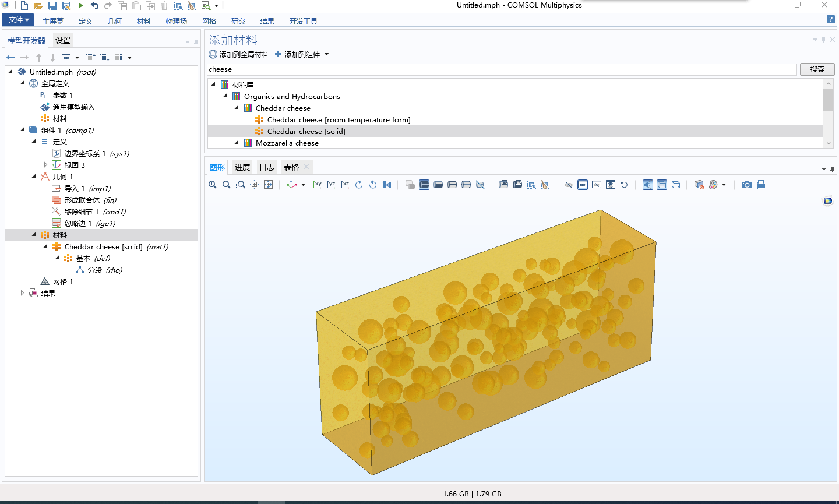Screen dimensions: 839x504
Task: Toggle transparency in the Graphics window
Action: pos(662,185)
